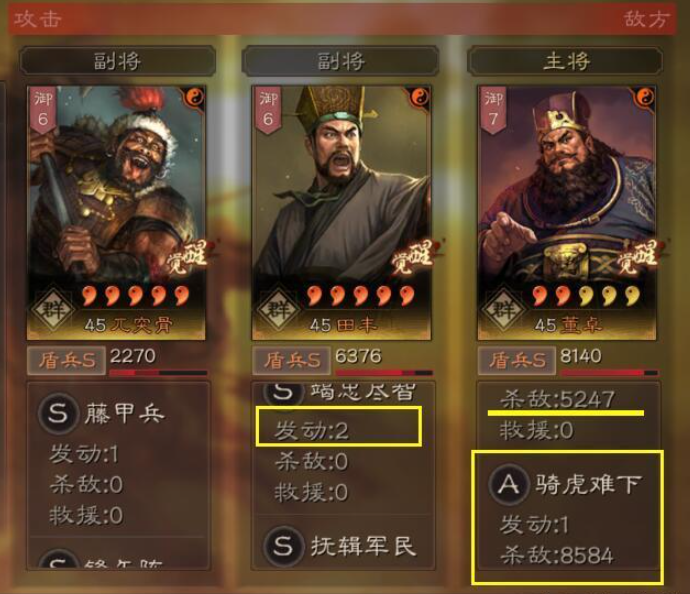This screenshot has height=594, width=690.
Task: Click the 御 7 badge on 董卓's card
Action: point(492,108)
